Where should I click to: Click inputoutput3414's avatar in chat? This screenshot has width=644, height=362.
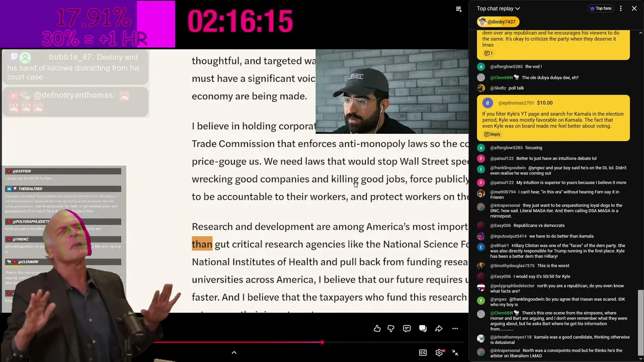click(x=481, y=236)
